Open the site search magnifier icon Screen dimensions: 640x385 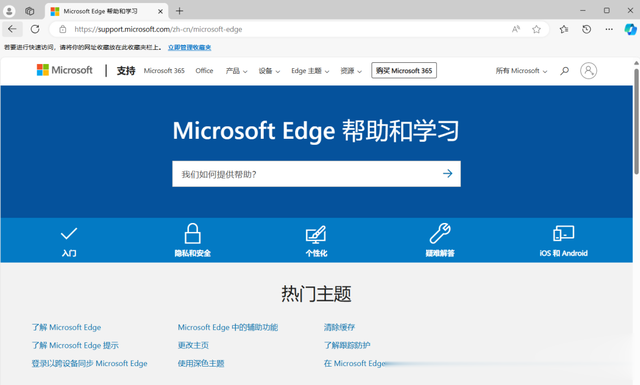click(x=564, y=71)
